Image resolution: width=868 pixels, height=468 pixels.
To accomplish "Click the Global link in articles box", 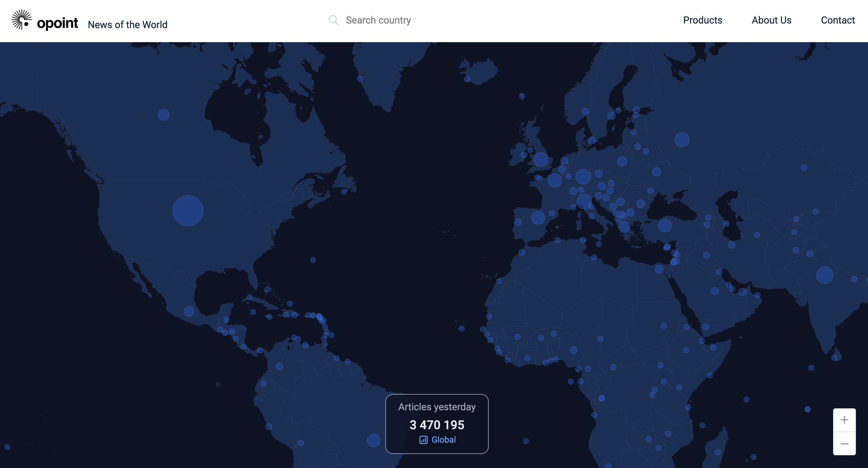I will pos(443,440).
